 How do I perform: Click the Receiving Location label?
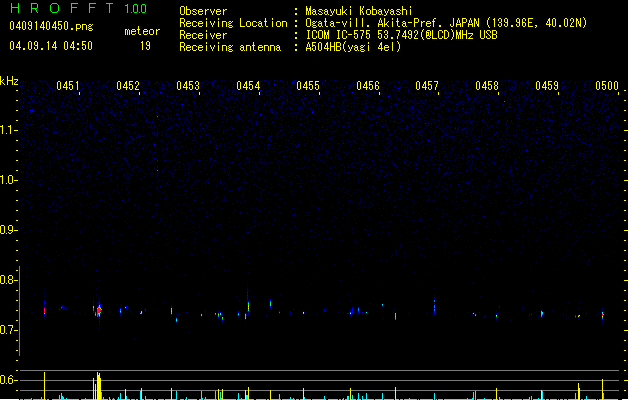pos(233,23)
